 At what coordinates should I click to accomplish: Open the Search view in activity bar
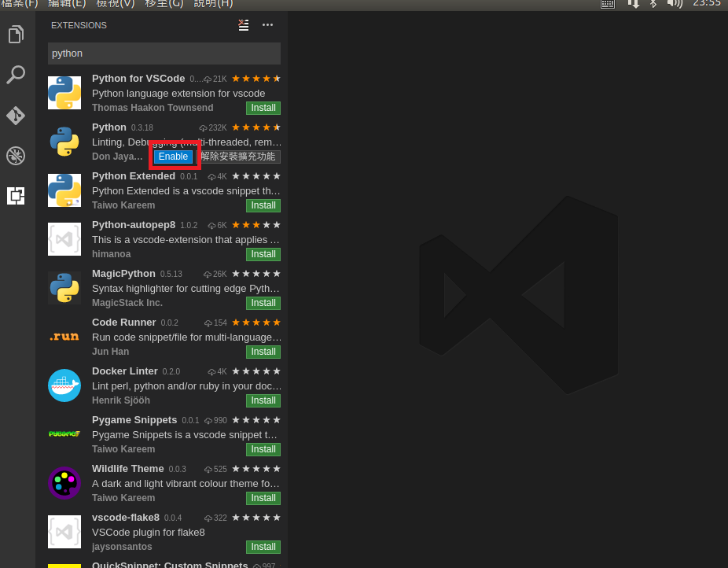[x=16, y=75]
